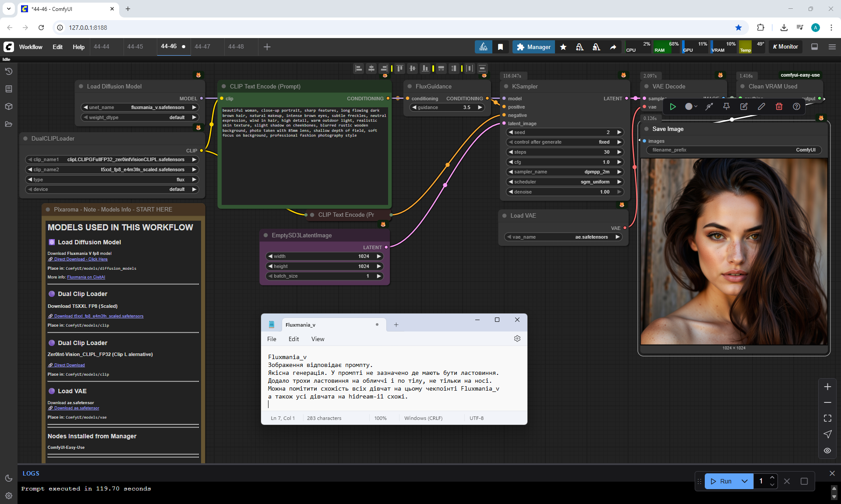Viewport: 841px width, 504px height.
Task: Toggle dark theme moon icon
Action: click(x=9, y=478)
